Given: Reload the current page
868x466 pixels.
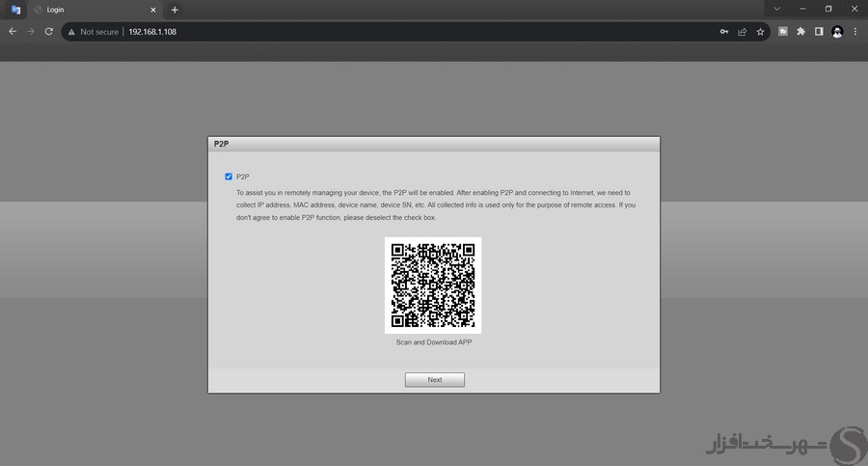Looking at the screenshot, I should coord(49,32).
